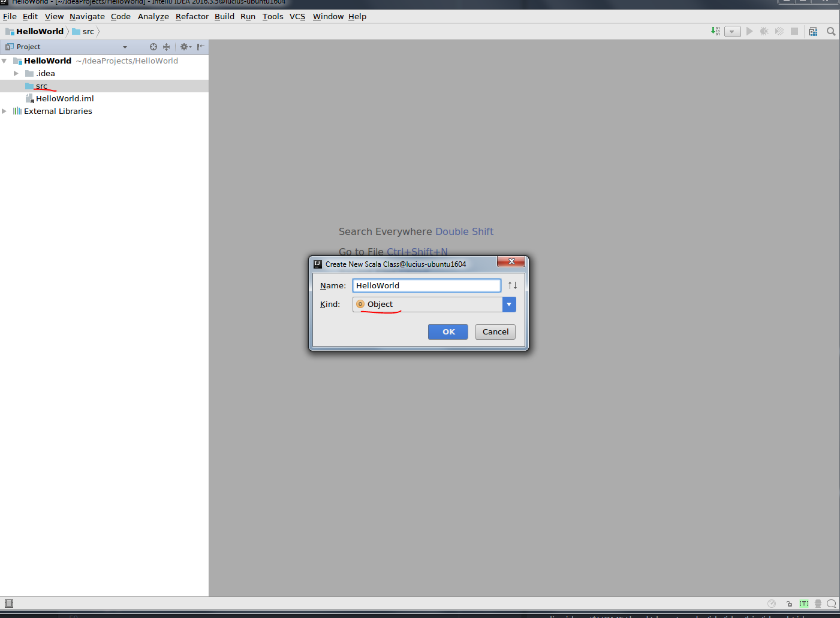Open the Tools menu
840x618 pixels.
pyautogui.click(x=273, y=17)
